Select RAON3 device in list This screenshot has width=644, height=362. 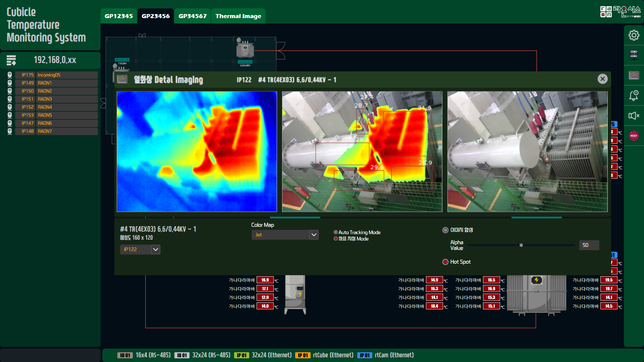coord(45,99)
